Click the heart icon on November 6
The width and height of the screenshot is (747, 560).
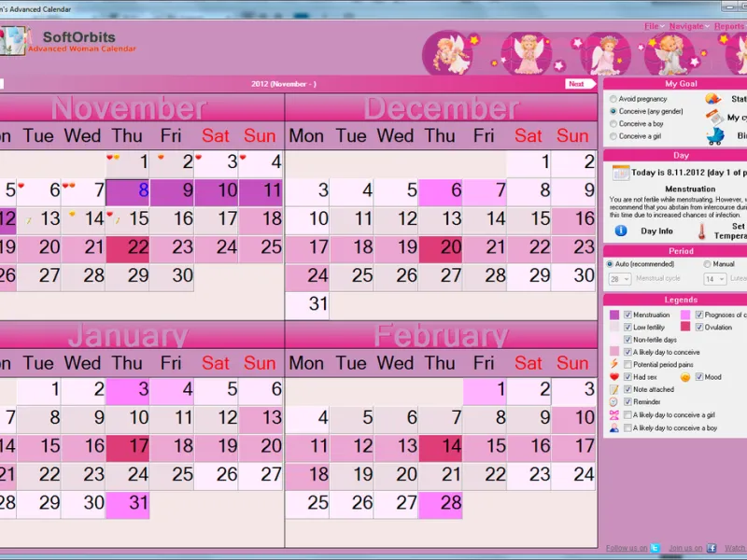click(x=21, y=185)
